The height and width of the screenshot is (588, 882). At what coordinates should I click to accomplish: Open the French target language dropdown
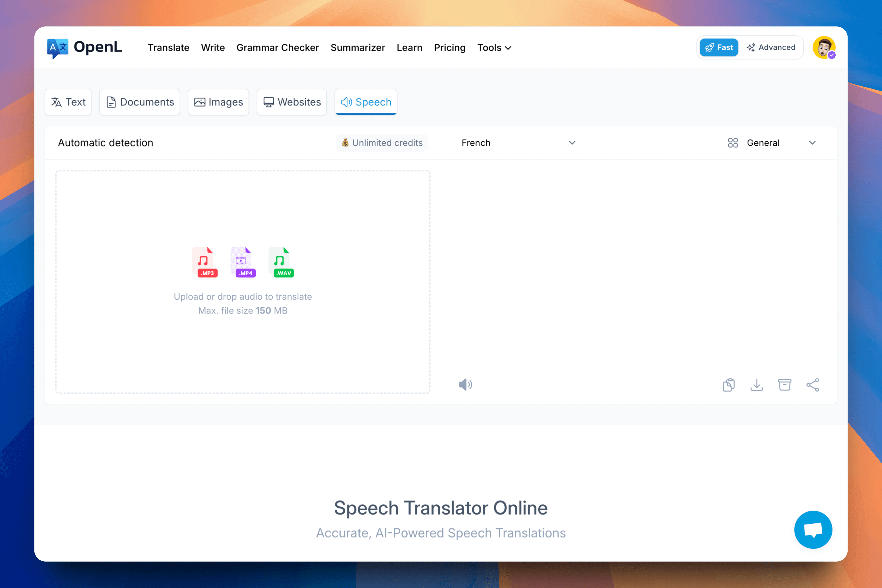[517, 142]
